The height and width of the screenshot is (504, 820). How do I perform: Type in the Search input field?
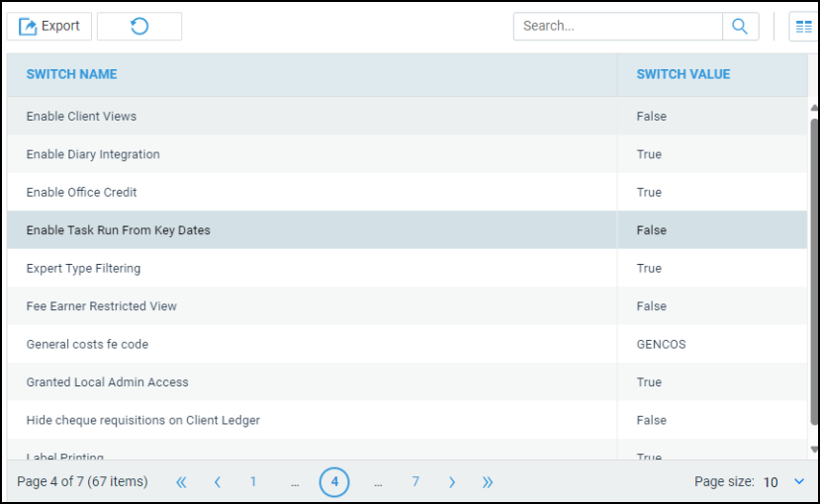click(x=617, y=27)
